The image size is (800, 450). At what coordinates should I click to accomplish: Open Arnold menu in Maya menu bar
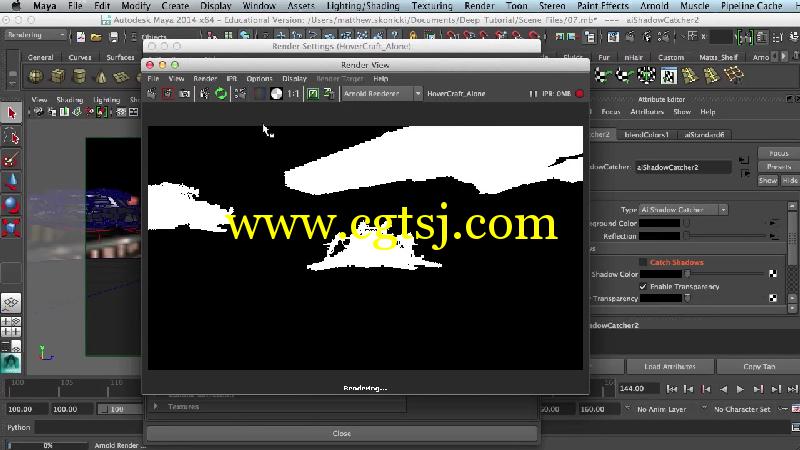coord(654,6)
